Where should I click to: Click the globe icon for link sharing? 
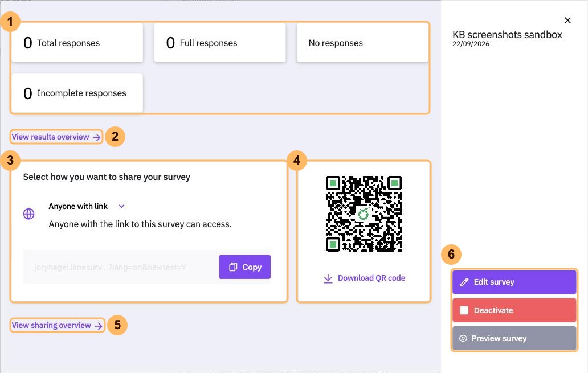(x=29, y=214)
